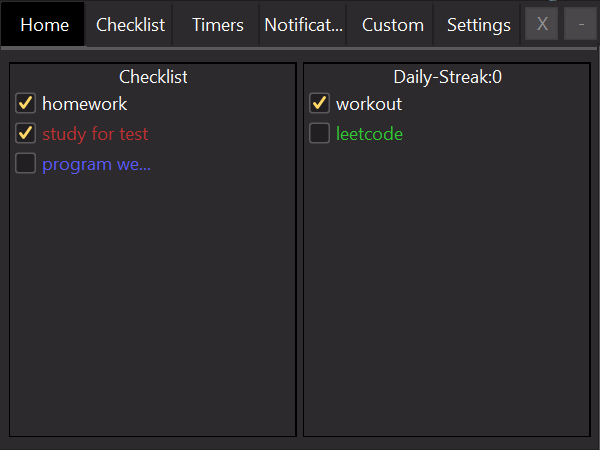
Task: Click the X button in top bar
Action: click(x=541, y=24)
